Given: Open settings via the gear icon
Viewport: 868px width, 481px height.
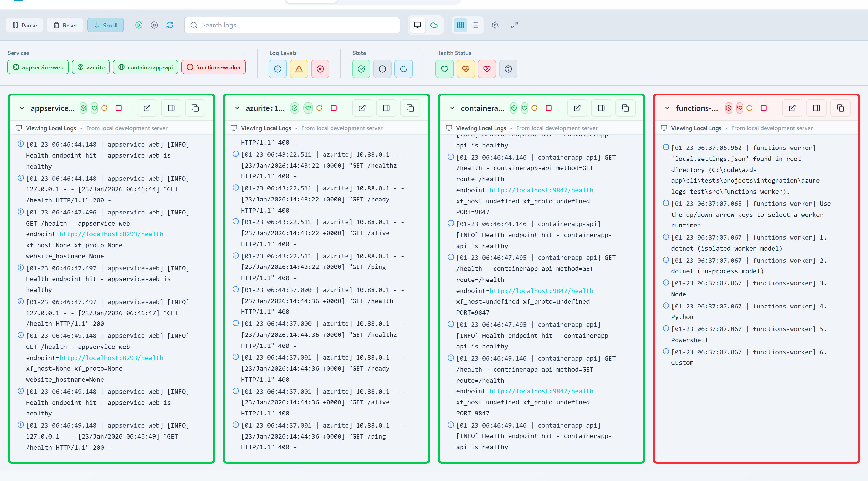Looking at the screenshot, I should 495,25.
